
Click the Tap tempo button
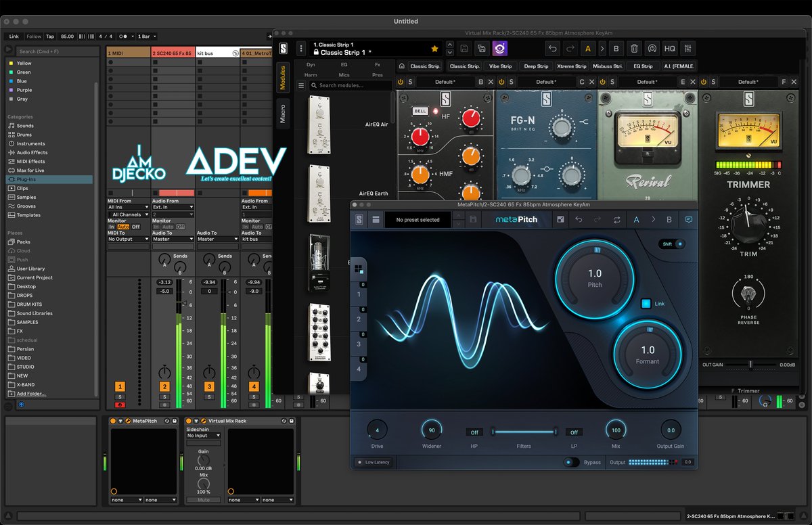click(x=50, y=37)
